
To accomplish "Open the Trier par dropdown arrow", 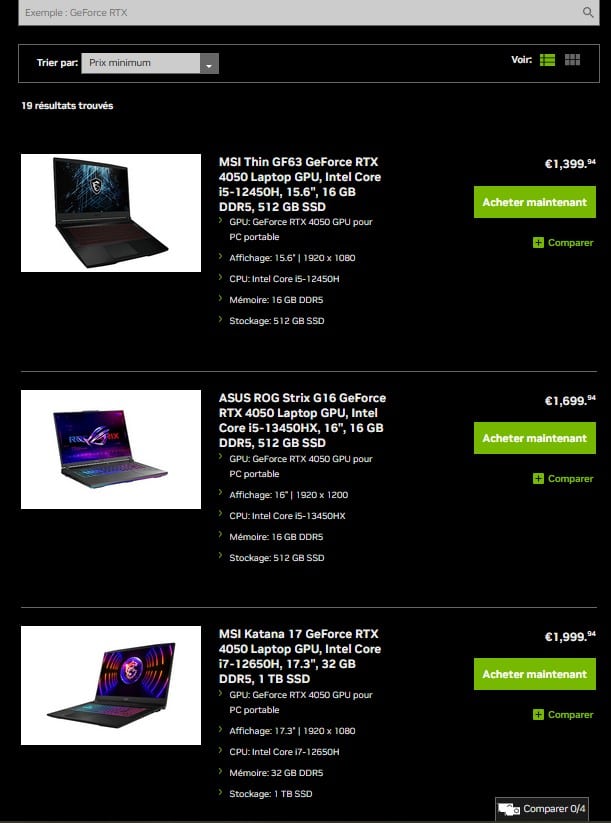I will coord(209,64).
